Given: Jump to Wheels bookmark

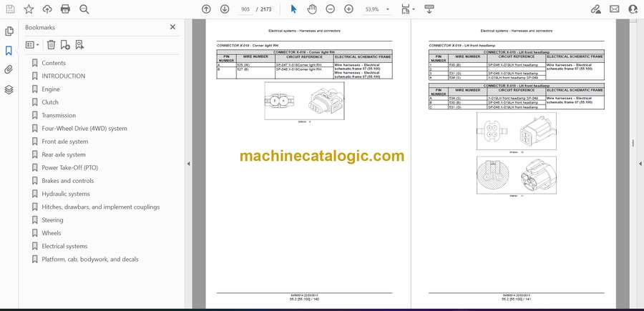Looking at the screenshot, I should [52, 233].
